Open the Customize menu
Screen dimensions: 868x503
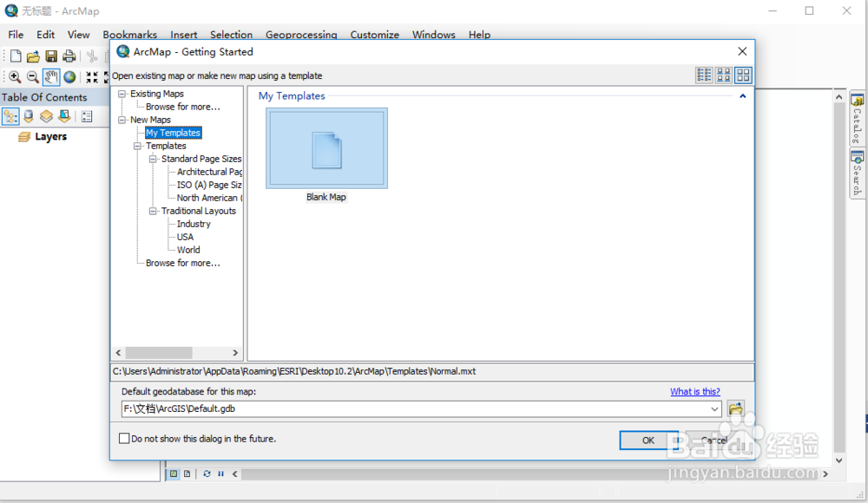click(375, 35)
